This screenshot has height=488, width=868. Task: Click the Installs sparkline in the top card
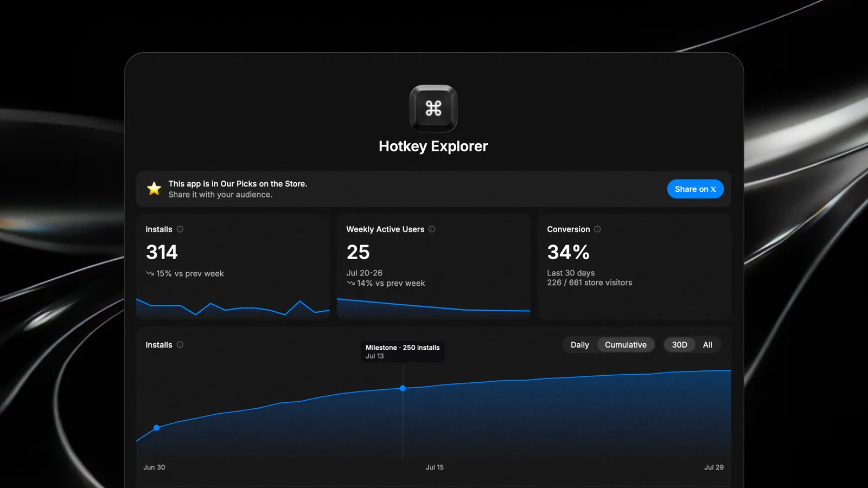(x=233, y=307)
